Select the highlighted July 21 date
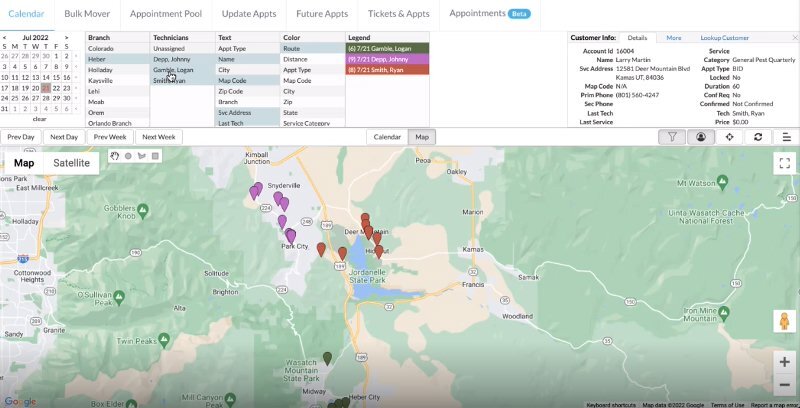This screenshot has width=800, height=408. tap(46, 88)
